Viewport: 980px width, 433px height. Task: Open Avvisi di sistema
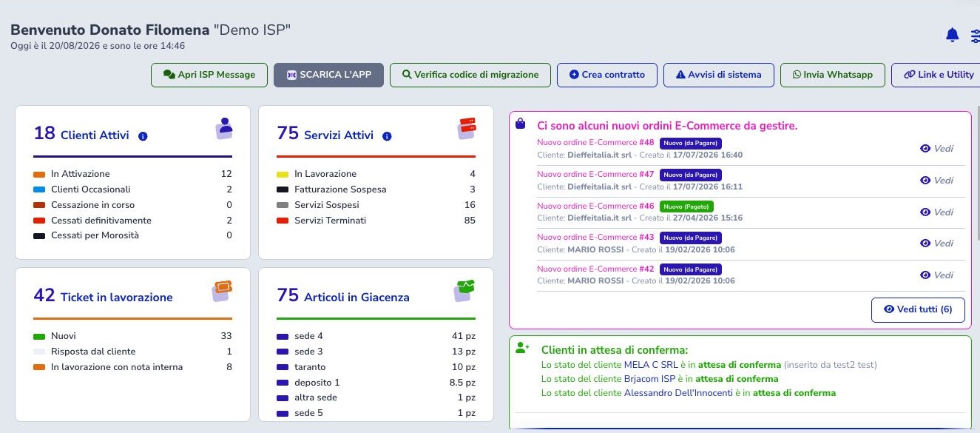point(718,75)
